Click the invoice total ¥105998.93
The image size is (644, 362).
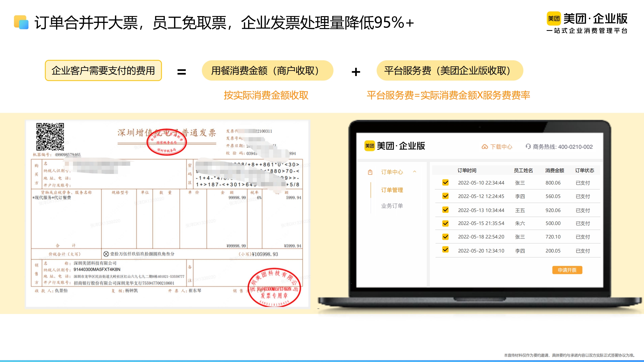(x=265, y=254)
